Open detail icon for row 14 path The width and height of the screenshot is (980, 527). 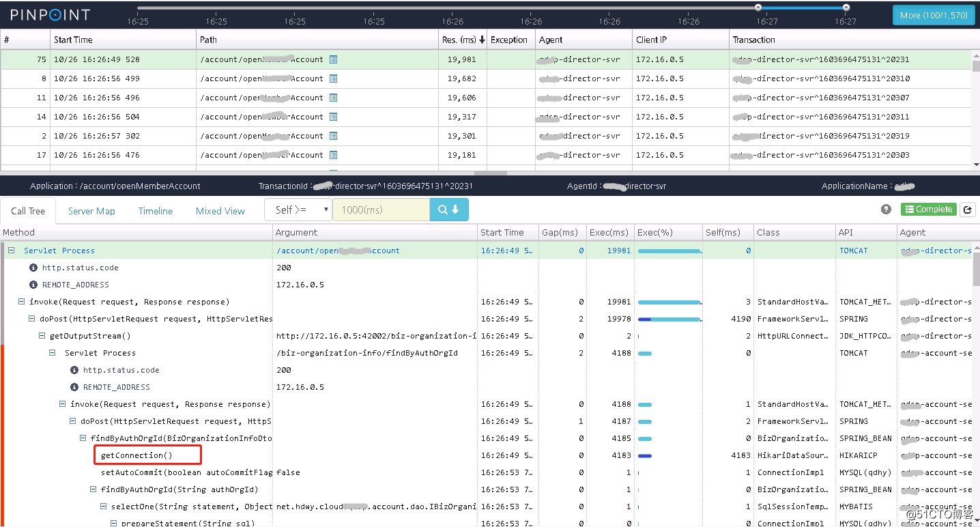333,117
